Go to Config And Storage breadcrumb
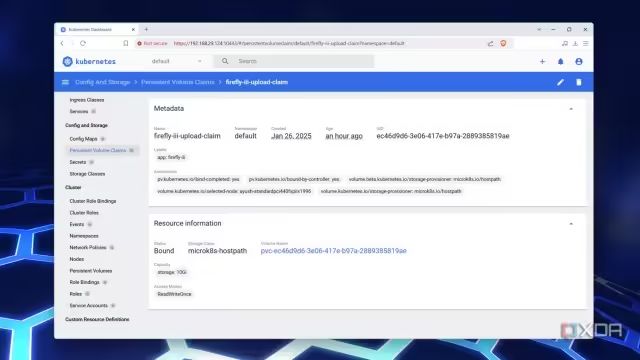The width and height of the screenshot is (640, 360). (x=102, y=82)
